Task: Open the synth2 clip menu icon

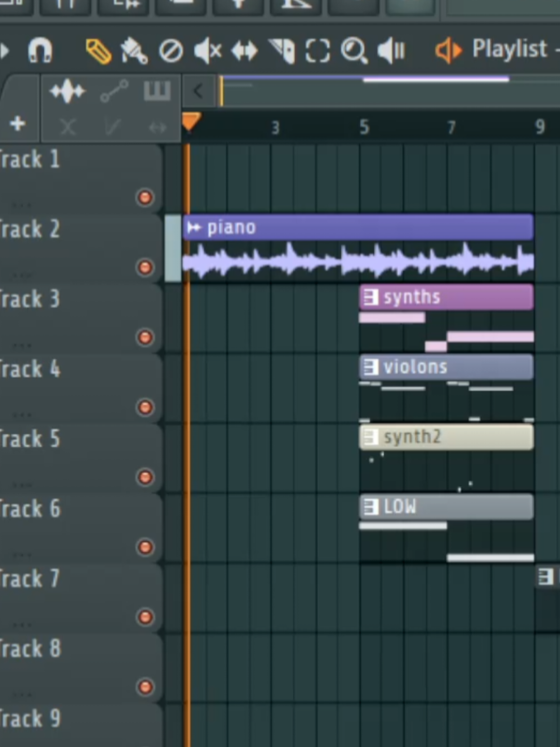Action: tap(371, 437)
